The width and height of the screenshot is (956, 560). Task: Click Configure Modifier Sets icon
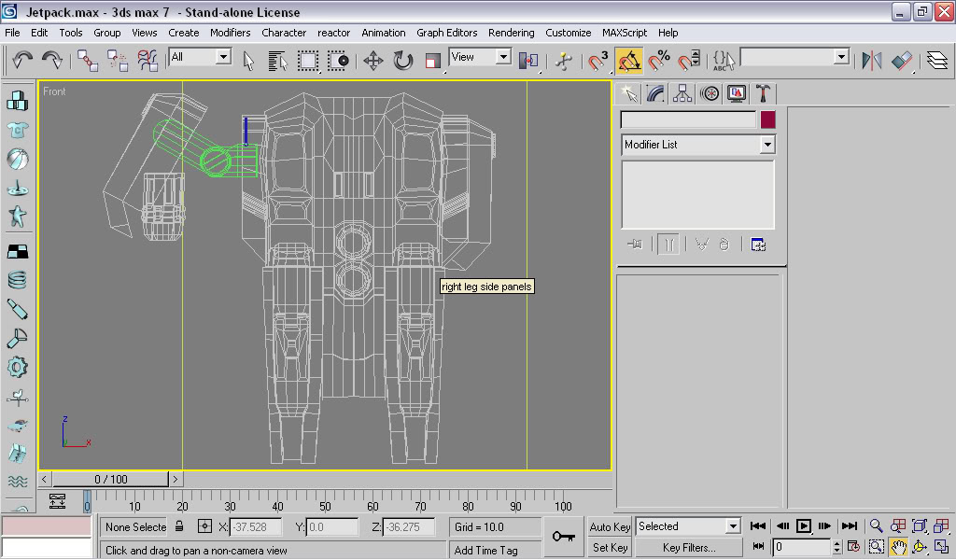[x=758, y=245]
